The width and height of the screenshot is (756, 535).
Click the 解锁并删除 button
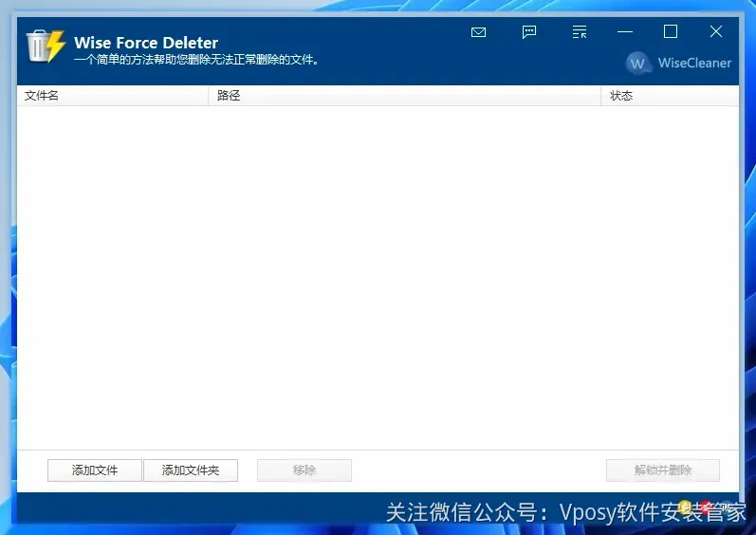(x=663, y=470)
